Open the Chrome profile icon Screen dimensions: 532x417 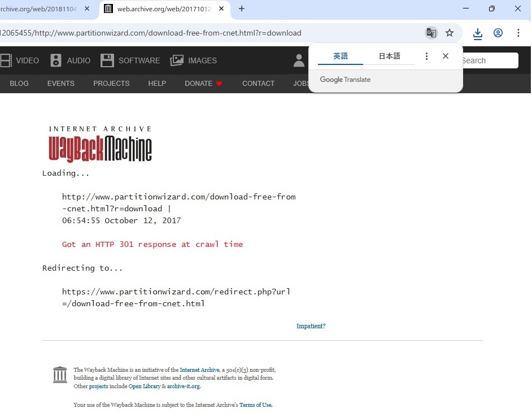click(498, 33)
